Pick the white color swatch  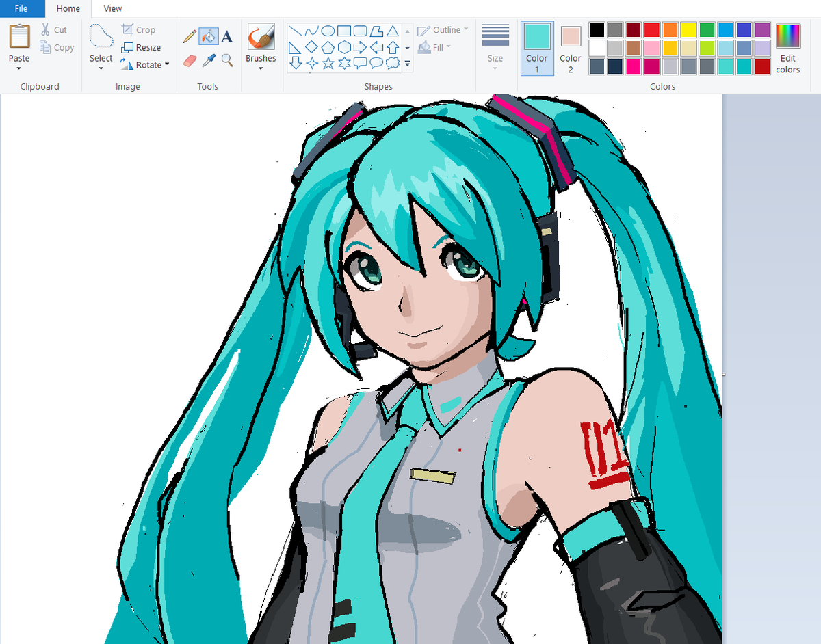click(x=597, y=48)
